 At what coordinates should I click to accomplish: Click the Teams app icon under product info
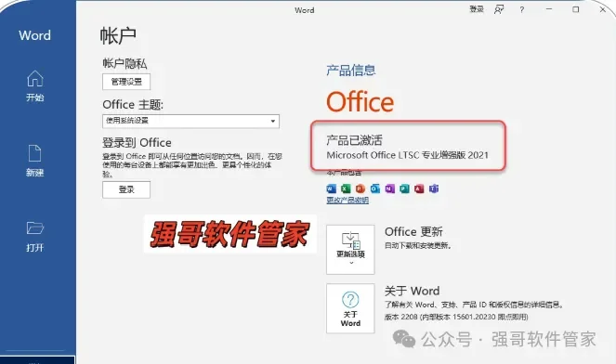click(x=433, y=188)
